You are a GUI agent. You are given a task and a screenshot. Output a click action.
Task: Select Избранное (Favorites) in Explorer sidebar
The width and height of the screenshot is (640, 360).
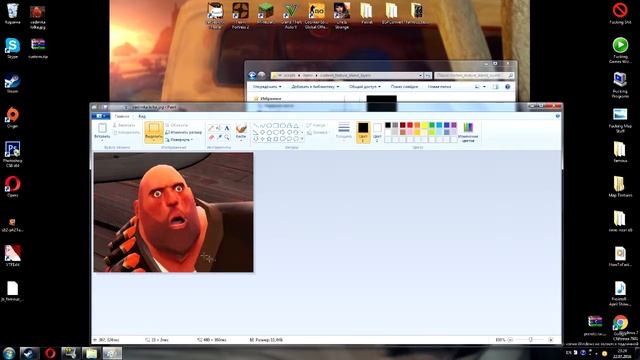267,98
